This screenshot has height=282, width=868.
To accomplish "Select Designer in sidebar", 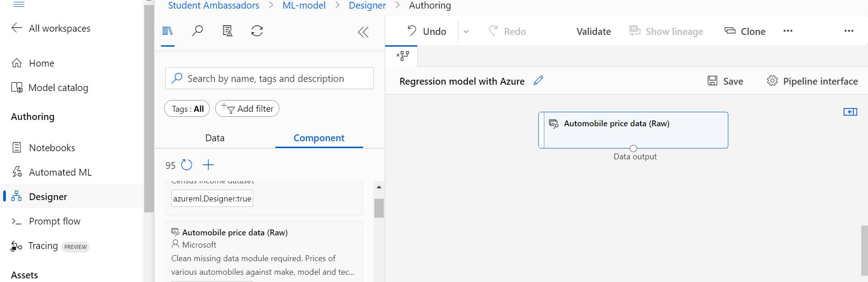I will pyautogui.click(x=72, y=196).
